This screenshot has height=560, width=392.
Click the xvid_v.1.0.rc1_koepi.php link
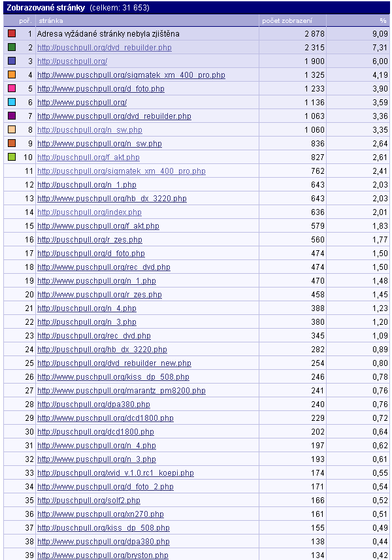116,473
